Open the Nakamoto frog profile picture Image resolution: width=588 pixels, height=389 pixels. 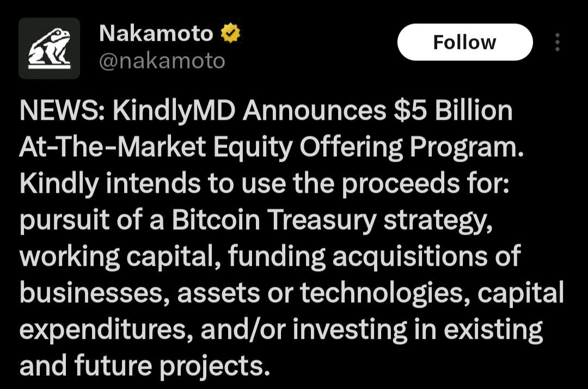49,48
